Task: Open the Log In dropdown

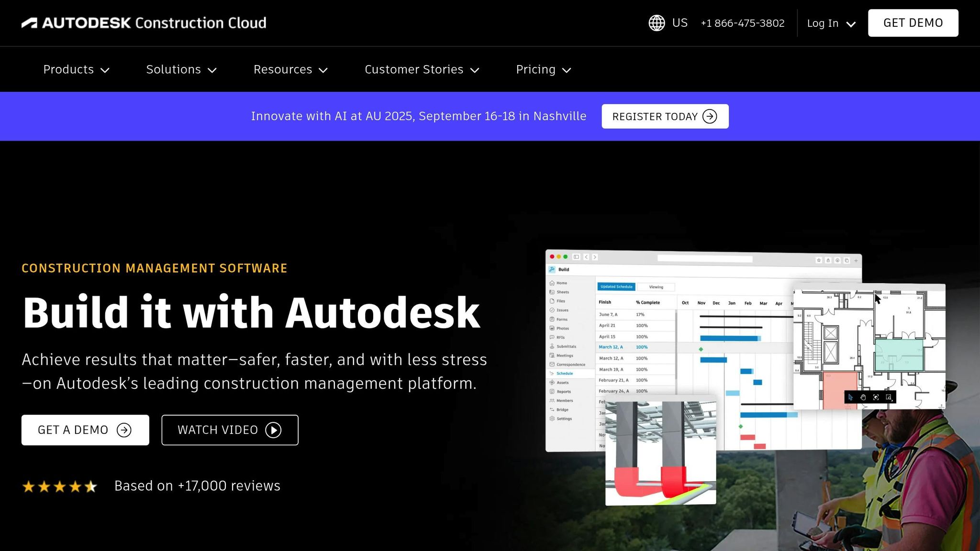Action: point(831,23)
